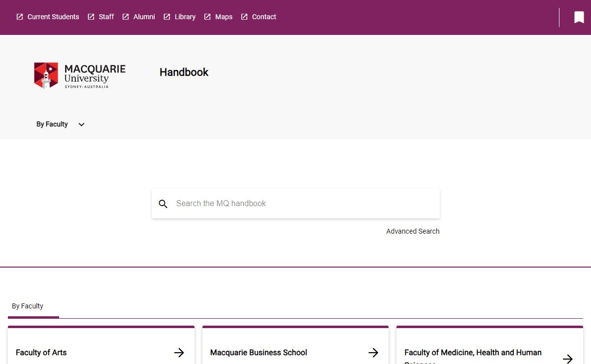591x364 pixels.
Task: Click external-link icon beside Library
Action: (167, 17)
